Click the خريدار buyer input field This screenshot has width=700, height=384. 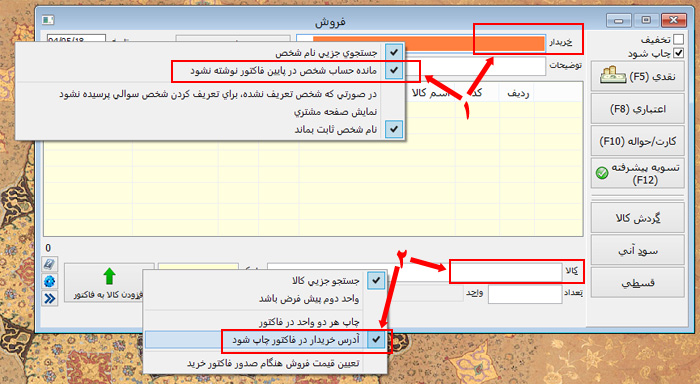[x=421, y=43]
